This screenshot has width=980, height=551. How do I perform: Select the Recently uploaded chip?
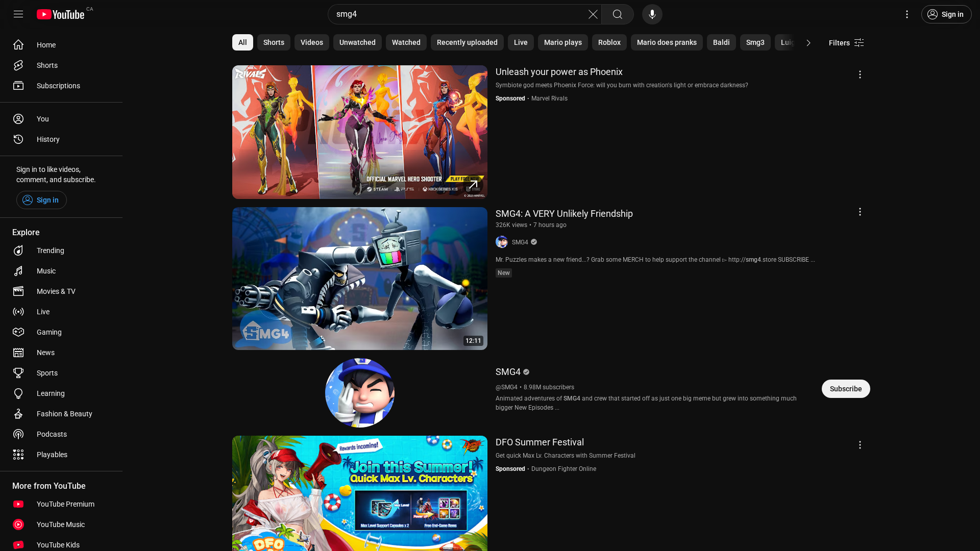467,42
